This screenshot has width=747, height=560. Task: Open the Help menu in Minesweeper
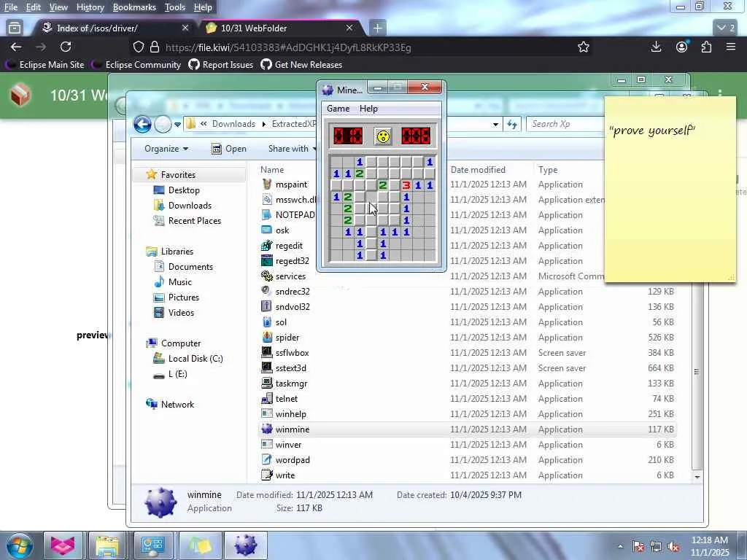click(368, 109)
